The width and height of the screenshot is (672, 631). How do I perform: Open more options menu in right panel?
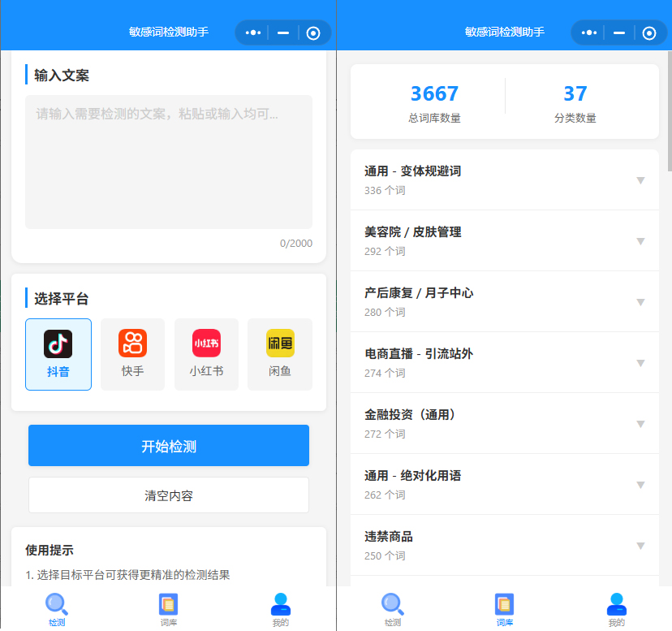pyautogui.click(x=589, y=32)
